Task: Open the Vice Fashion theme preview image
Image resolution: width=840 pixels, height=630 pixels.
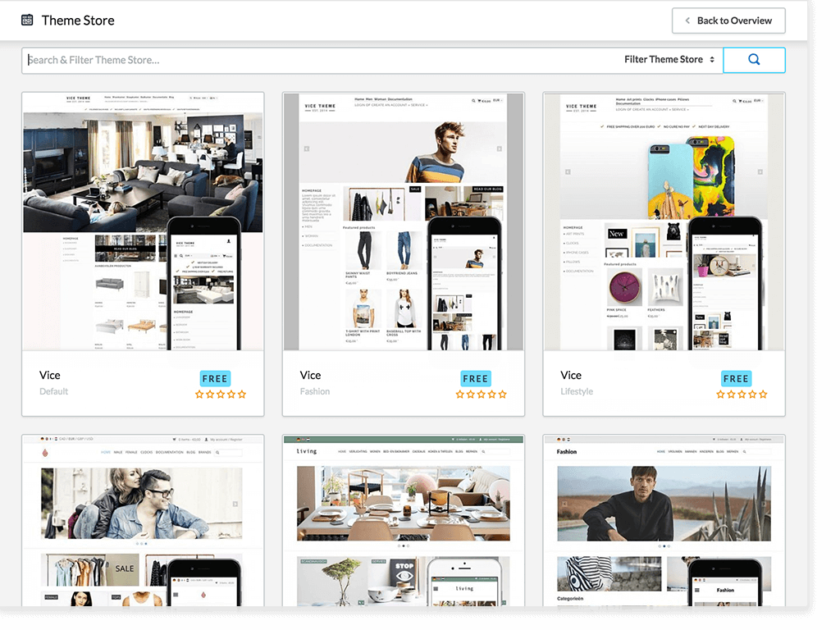Action: (x=404, y=221)
